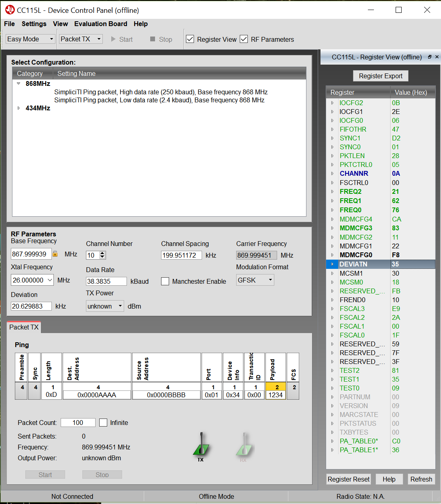
Task: Enable the Manchester Enable checkbox
Action: (x=165, y=281)
